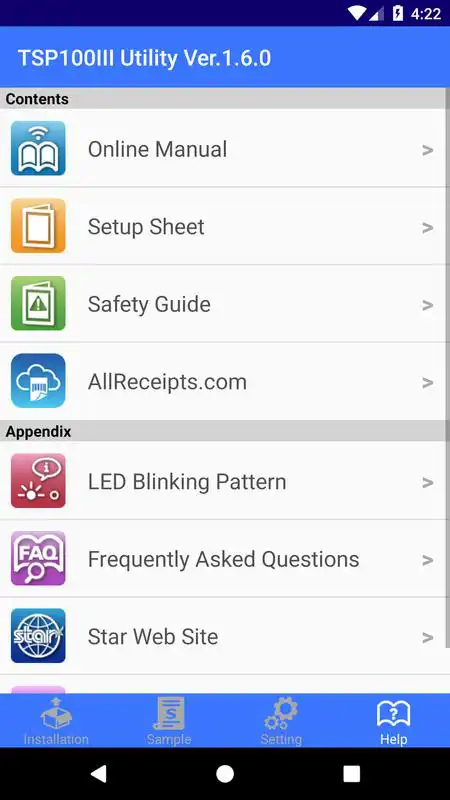Viewport: 450px width, 800px height.
Task: Tap the purple FAQ icon
Action: click(x=38, y=559)
